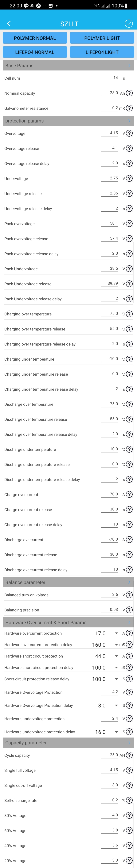This screenshot has width=137, height=868.
Task: Show help for Pack overvoltage
Action: [x=129, y=223]
